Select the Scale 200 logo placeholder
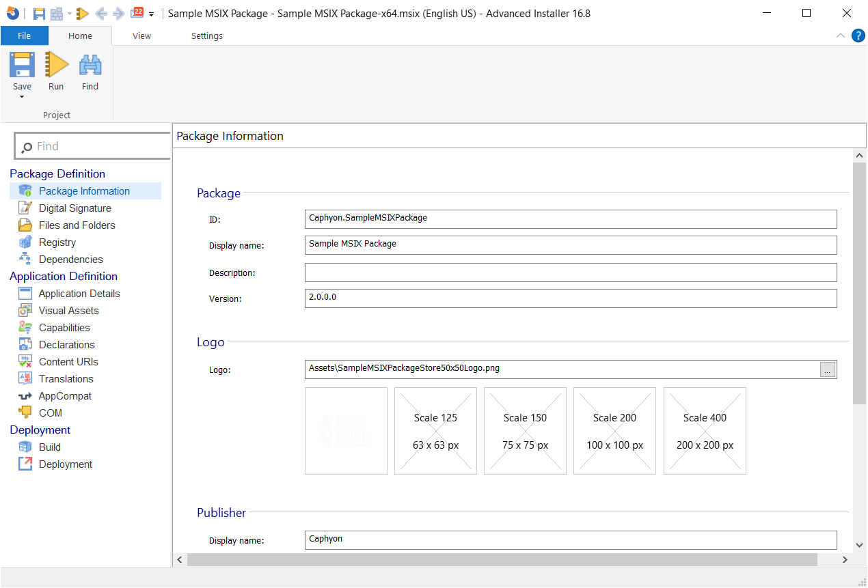868x588 pixels. coord(614,431)
